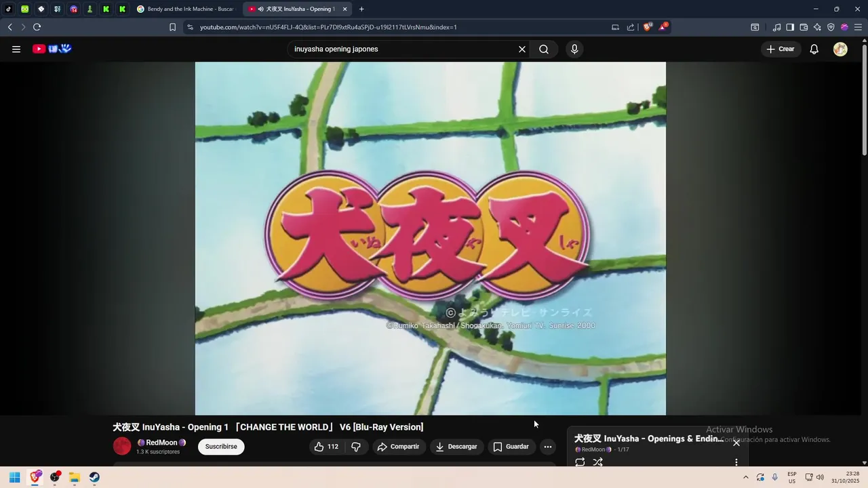This screenshot has width=868, height=488.
Task: Close the InuYasha YouTube tab
Action: click(x=344, y=9)
